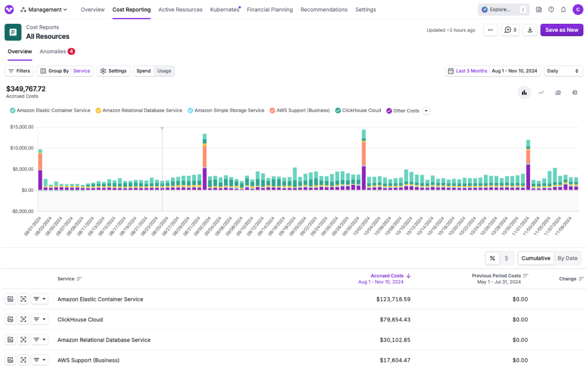The width and height of the screenshot is (588, 371).
Task: Click chart icon for ClickHouse Cloud row
Action: (10, 319)
